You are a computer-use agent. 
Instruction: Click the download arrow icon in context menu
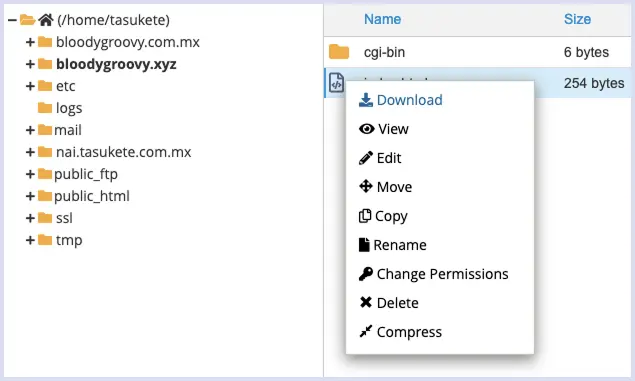[366, 100]
